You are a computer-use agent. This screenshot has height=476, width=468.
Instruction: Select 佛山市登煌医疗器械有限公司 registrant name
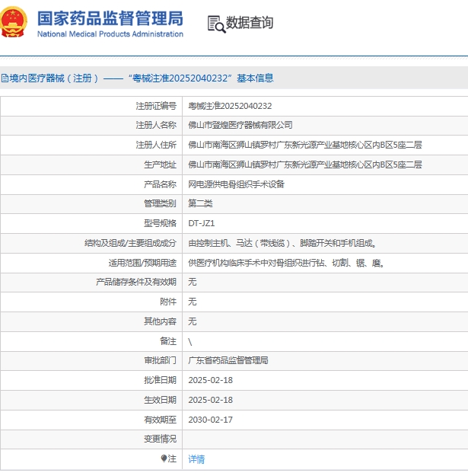pos(240,125)
